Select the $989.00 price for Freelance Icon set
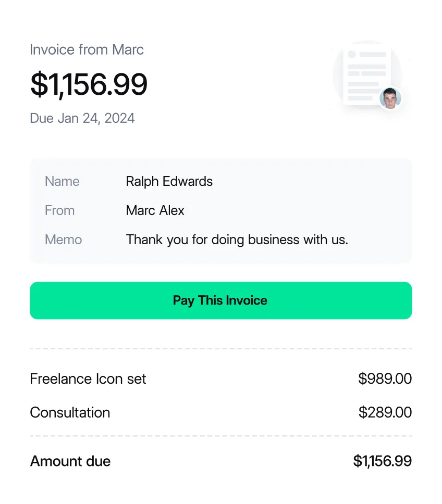 [385, 379]
